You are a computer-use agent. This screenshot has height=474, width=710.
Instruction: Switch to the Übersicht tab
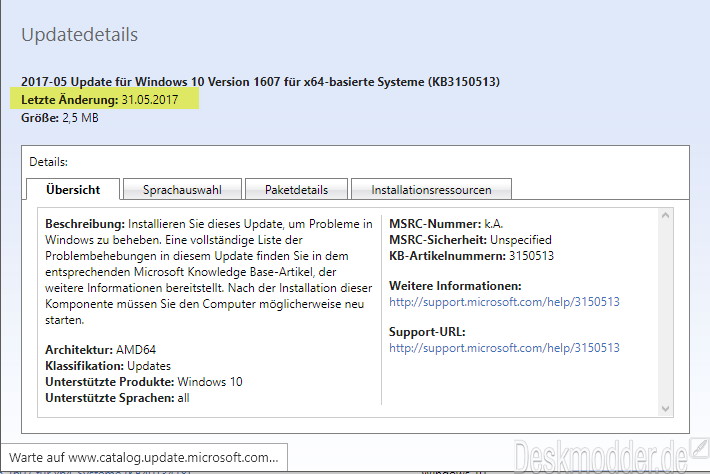pyautogui.click(x=73, y=190)
